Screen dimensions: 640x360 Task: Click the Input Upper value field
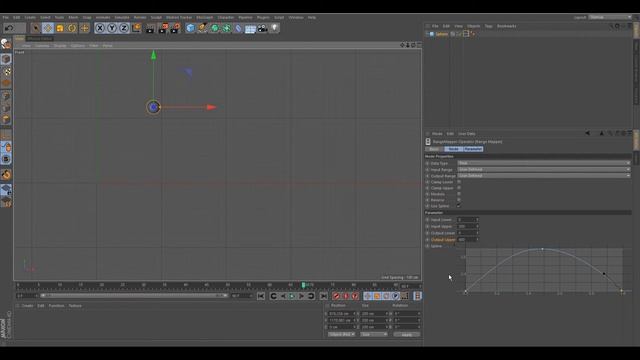pos(467,226)
